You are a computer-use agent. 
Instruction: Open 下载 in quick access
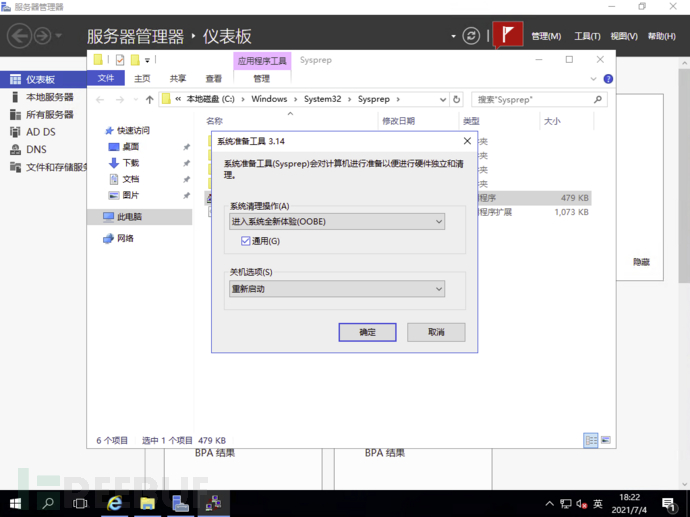(130, 163)
